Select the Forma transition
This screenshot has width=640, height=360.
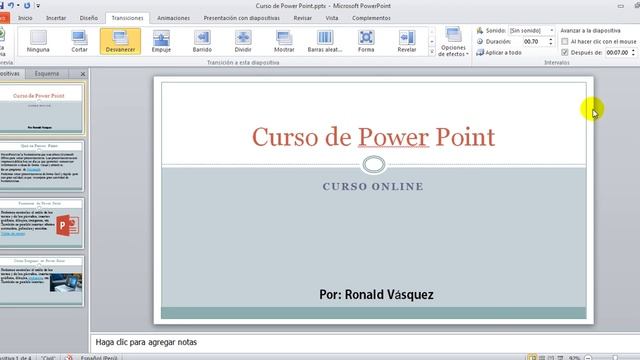[x=366, y=41]
